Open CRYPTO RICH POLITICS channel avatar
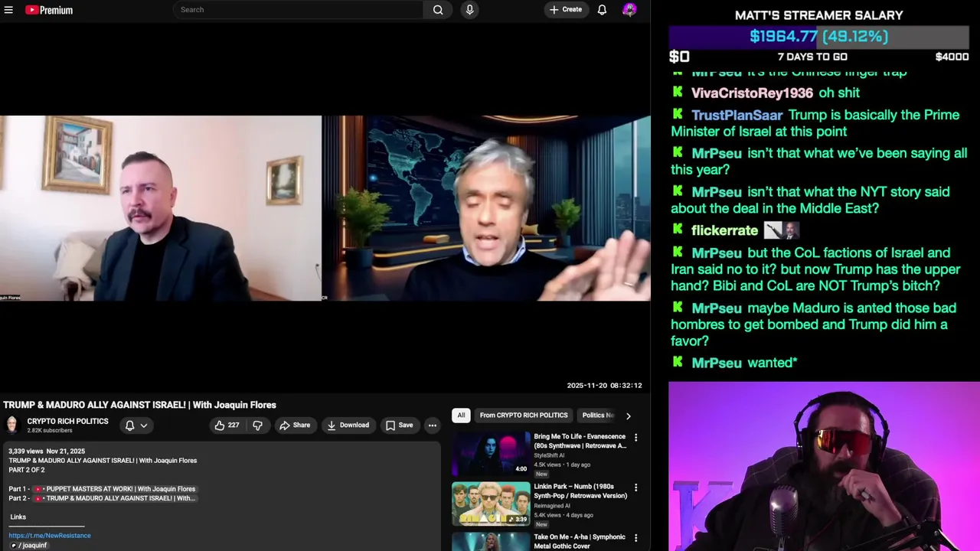The image size is (980, 551). coord(12,425)
